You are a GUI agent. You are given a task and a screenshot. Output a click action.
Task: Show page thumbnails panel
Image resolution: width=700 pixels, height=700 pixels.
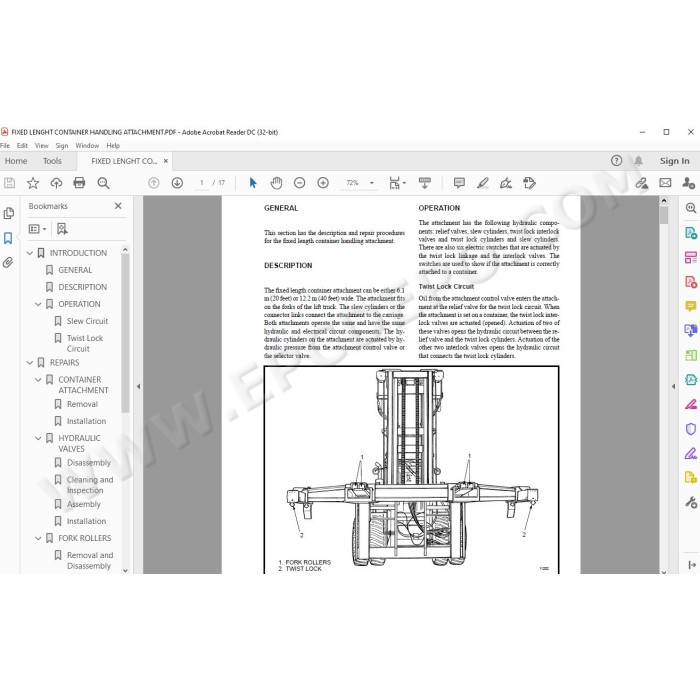8,213
